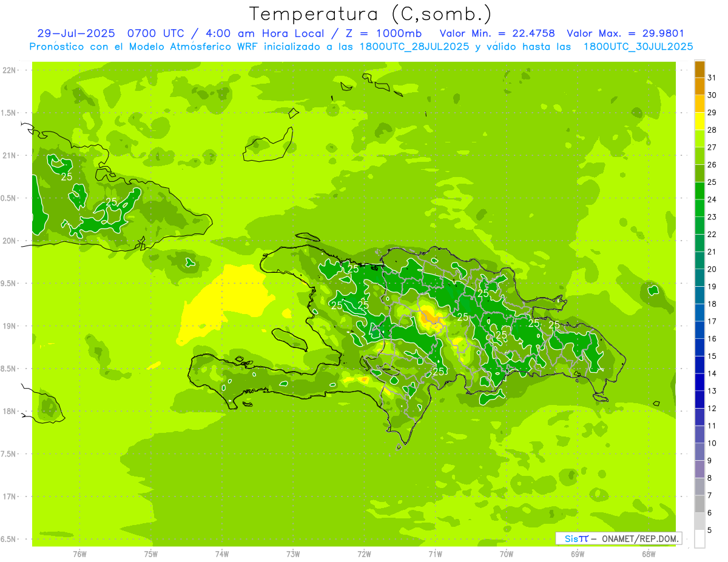Click the "74W" longitude axis label
The height and width of the screenshot is (562, 728).
tap(222, 554)
